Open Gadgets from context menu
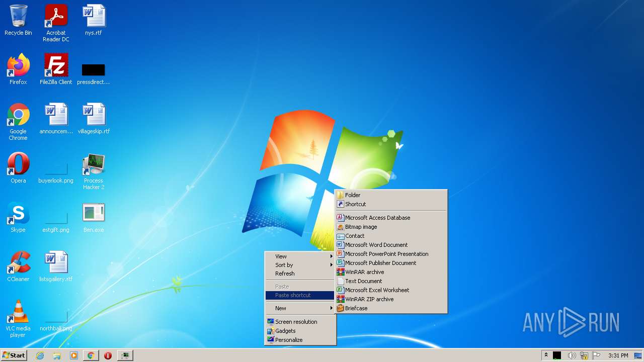 [x=300, y=331]
